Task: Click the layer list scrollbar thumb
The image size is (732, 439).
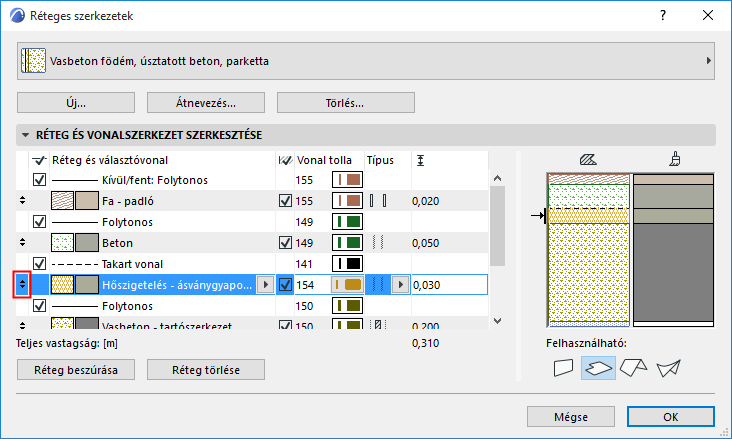Action: pos(498,226)
